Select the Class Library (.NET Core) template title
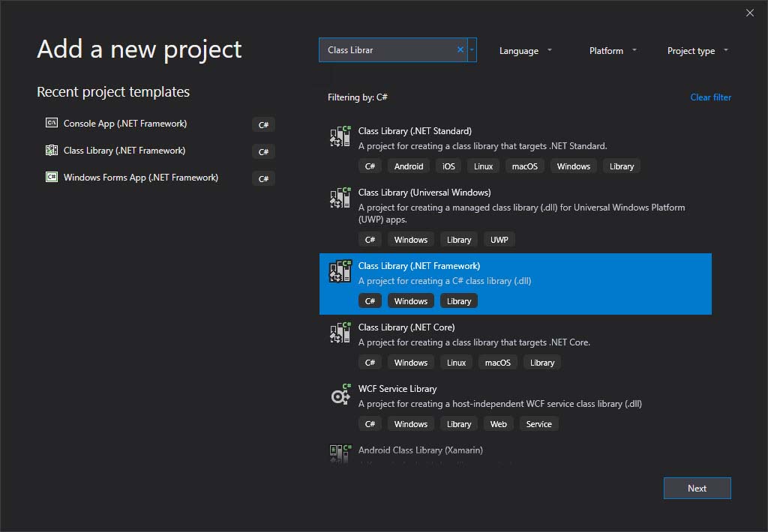The image size is (768, 532). tap(406, 327)
